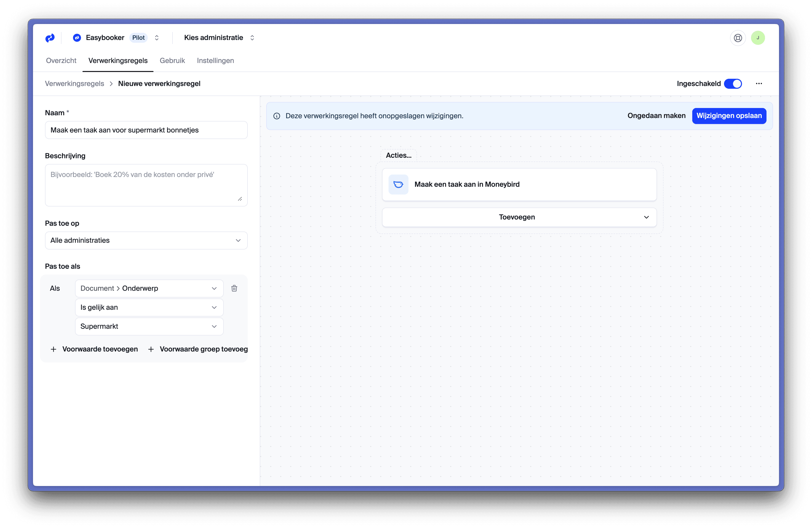Expand the Alle administraties dropdown
812x528 pixels.
[146, 240]
